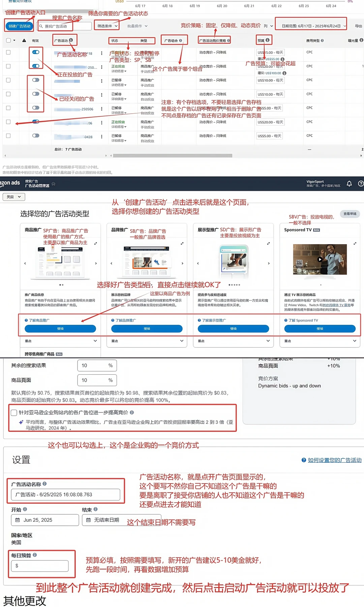This screenshot has height=607, width=364.
Task: Click 继续 under 展示型推广
Action: 233,328
